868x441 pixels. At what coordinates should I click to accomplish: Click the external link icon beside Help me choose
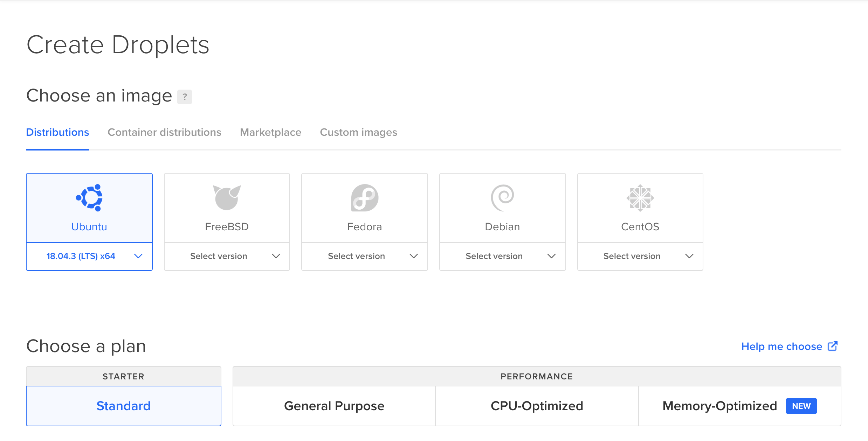pos(833,346)
